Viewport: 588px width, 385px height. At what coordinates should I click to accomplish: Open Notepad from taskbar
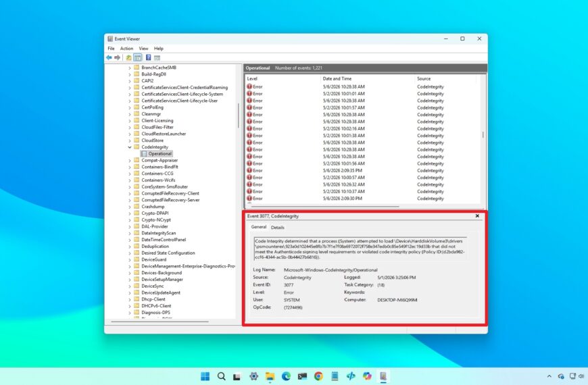click(335, 376)
